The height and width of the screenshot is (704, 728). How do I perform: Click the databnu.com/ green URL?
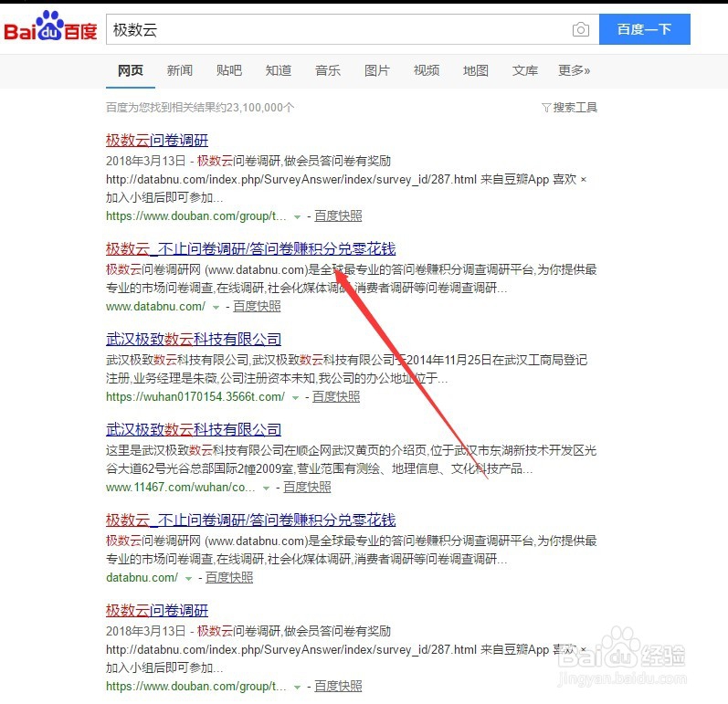pos(142,578)
